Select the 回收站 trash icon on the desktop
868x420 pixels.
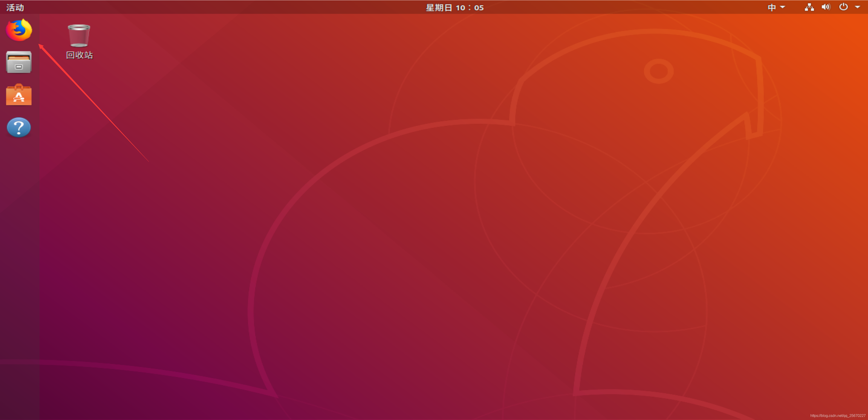coord(79,42)
